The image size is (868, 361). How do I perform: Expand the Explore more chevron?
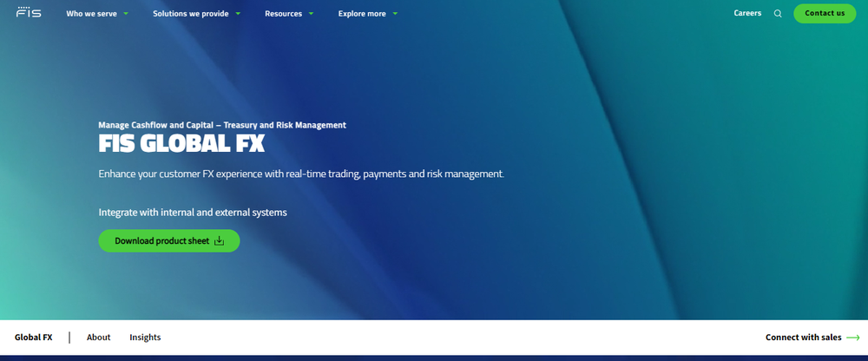395,14
